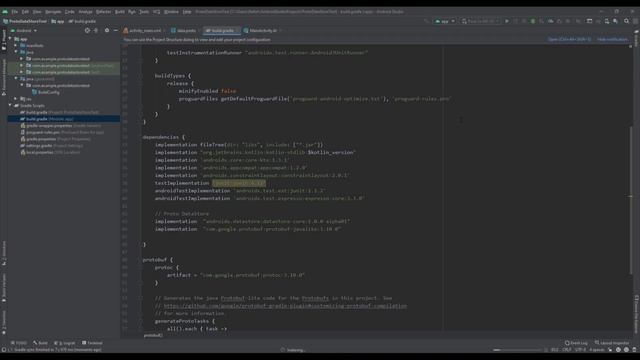
Task: Open the Terminal tool window
Action: click(92, 343)
